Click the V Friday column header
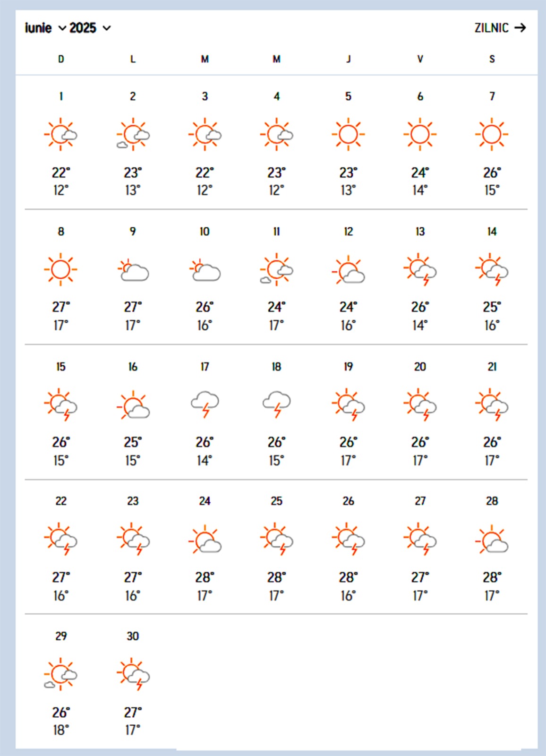This screenshot has width=546, height=756. pyautogui.click(x=420, y=59)
